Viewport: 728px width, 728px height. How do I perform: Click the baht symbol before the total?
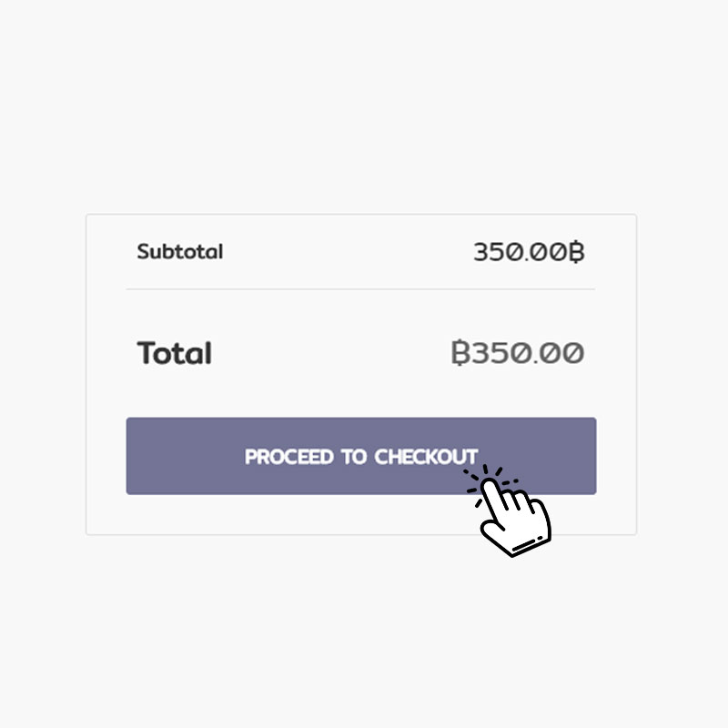[460, 353]
